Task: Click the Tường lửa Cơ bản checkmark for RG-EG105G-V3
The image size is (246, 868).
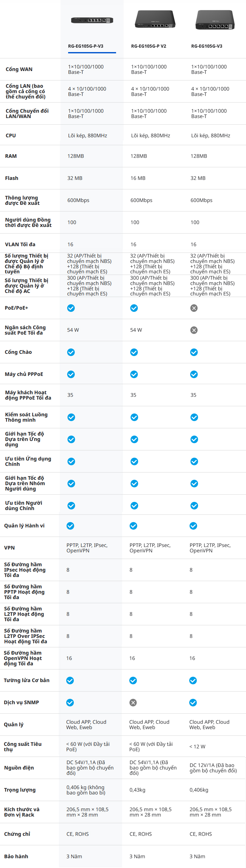Action: point(193,681)
